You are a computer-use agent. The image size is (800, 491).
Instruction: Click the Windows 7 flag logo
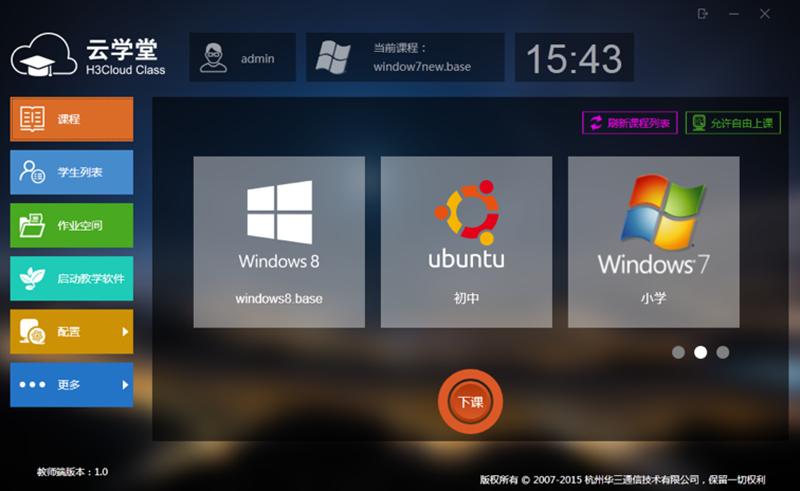pos(662,212)
